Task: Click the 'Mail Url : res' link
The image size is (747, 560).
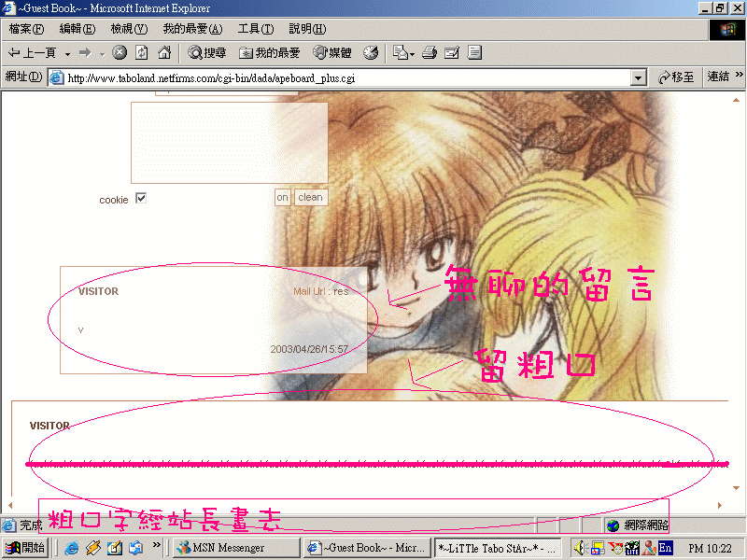Action: [x=320, y=291]
